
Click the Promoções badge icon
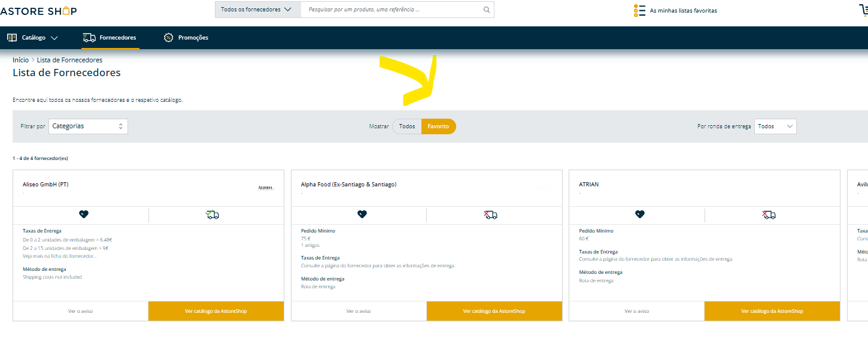click(168, 37)
